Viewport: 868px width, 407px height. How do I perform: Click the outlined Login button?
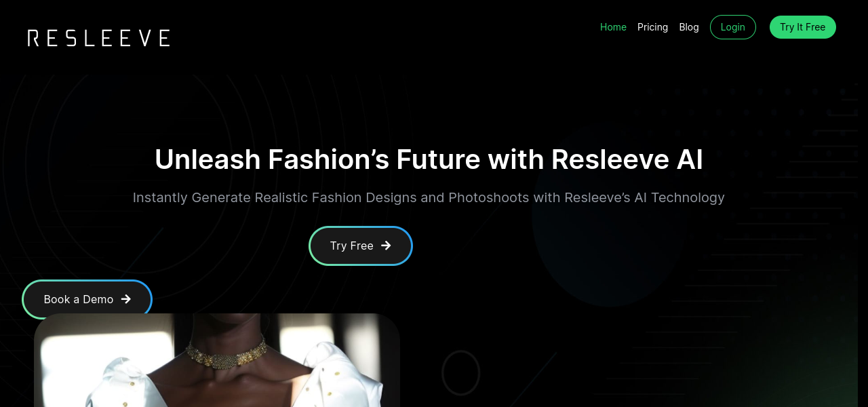(x=733, y=27)
